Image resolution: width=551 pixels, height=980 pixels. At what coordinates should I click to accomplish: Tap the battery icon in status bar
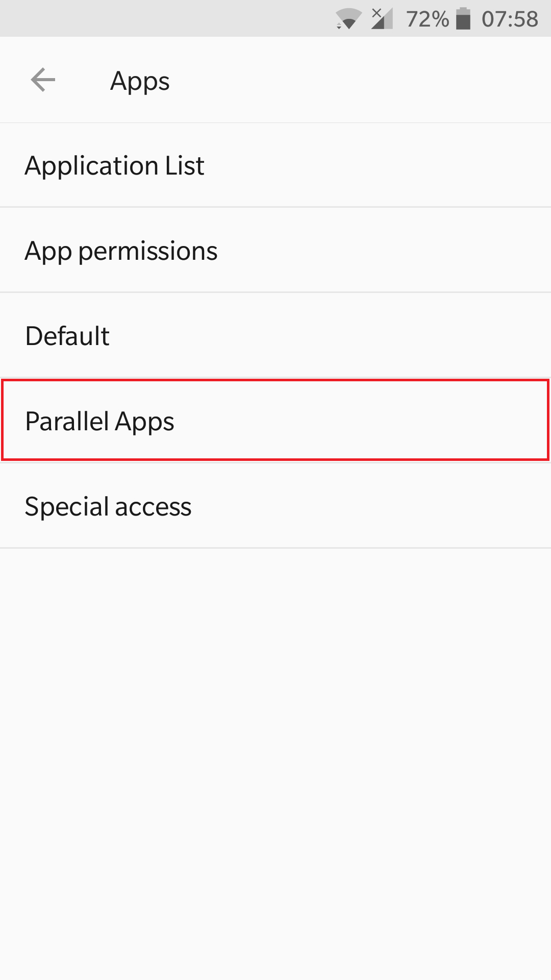[x=463, y=19]
